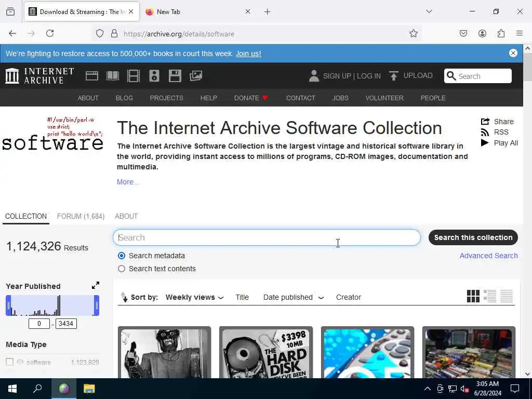Switch to compact list view
Viewport: 532px width, 399px height.
[506, 296]
